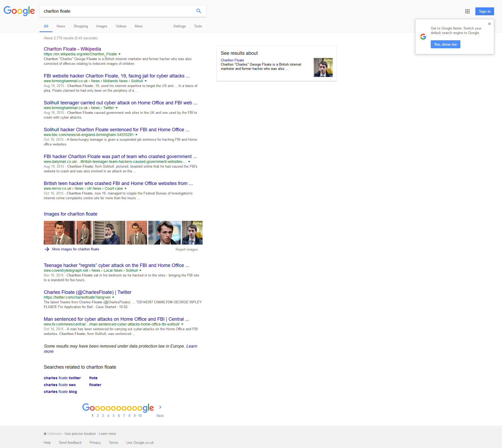Click Next results page link

tap(160, 416)
